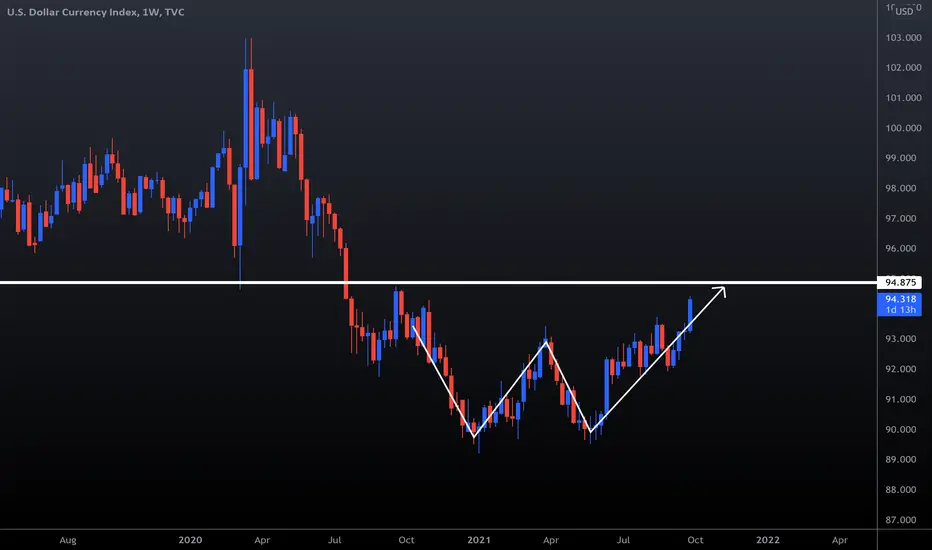932x550 pixels.
Task: Click the 91.000 price axis label
Action: [x=900, y=400]
